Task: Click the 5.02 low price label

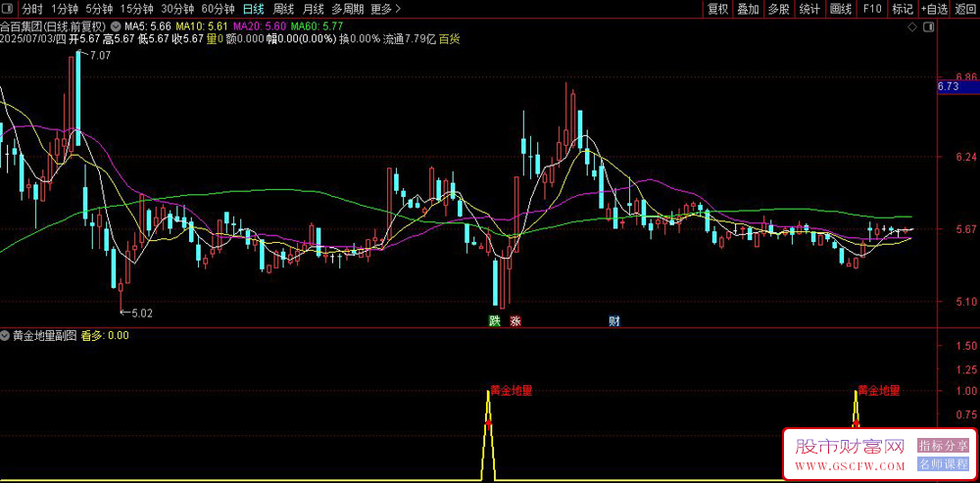Action: pos(142,312)
